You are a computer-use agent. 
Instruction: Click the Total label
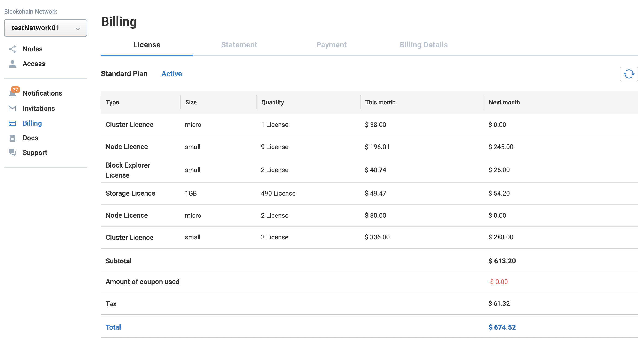tap(113, 327)
